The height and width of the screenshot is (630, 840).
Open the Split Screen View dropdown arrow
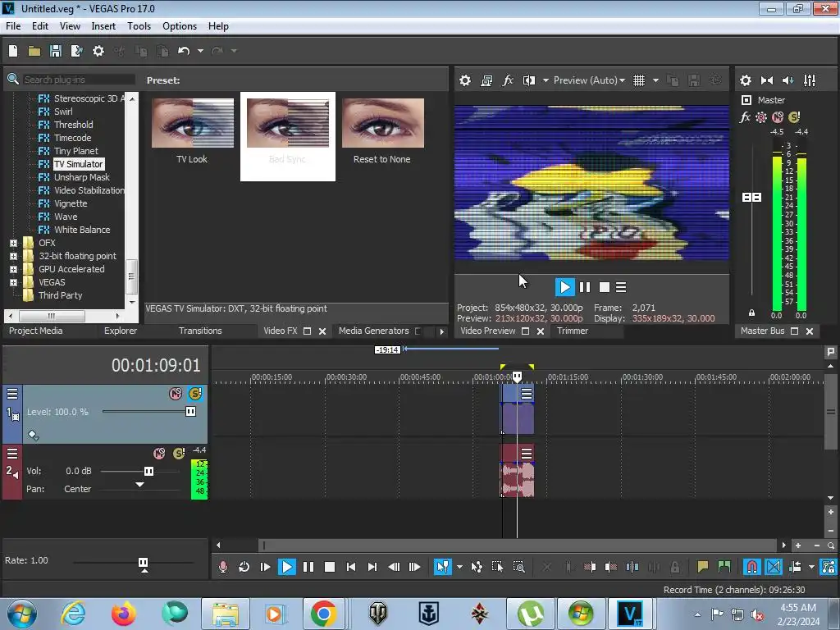pos(546,80)
